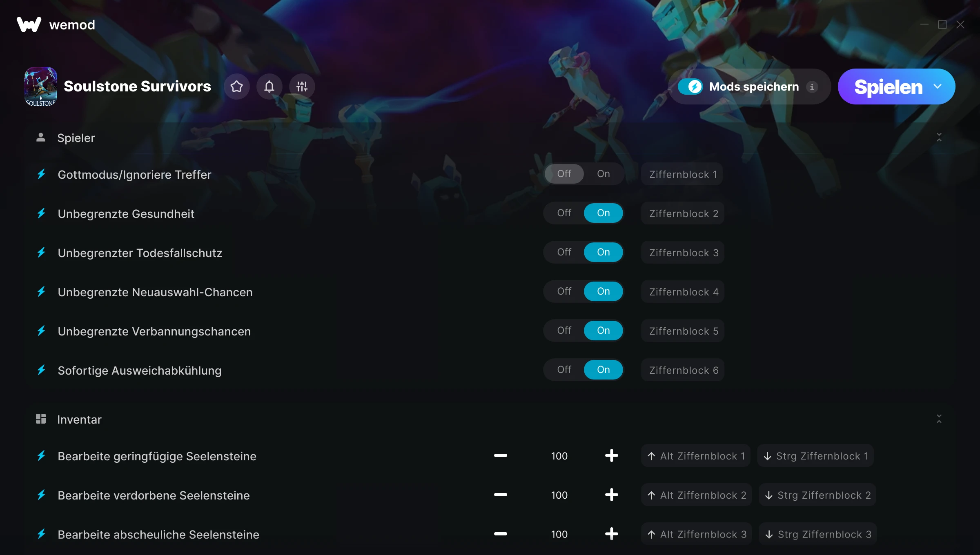The width and height of the screenshot is (980, 555).
Task: Click the WeMod logo icon
Action: click(x=29, y=25)
